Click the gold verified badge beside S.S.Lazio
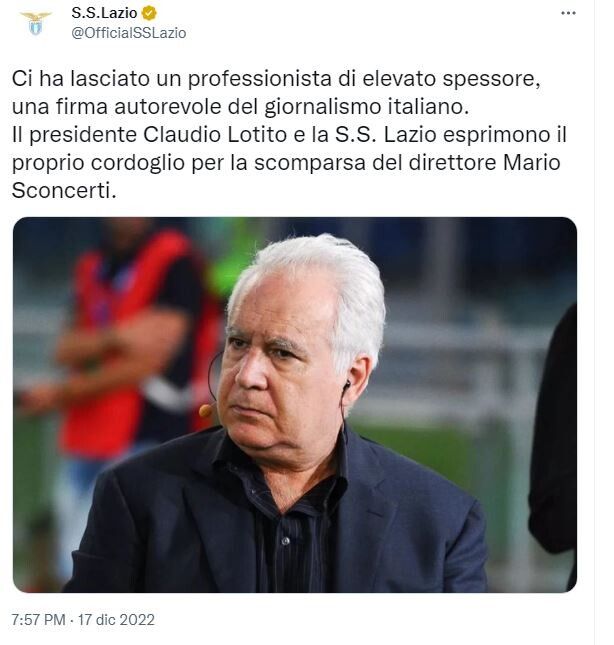This screenshot has width=614, height=645. [x=149, y=13]
